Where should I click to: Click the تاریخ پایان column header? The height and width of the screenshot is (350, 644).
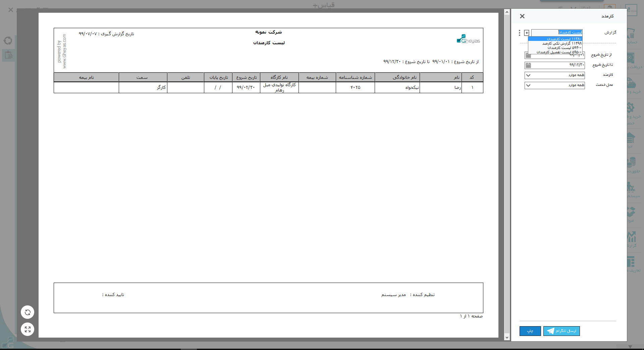[218, 77]
